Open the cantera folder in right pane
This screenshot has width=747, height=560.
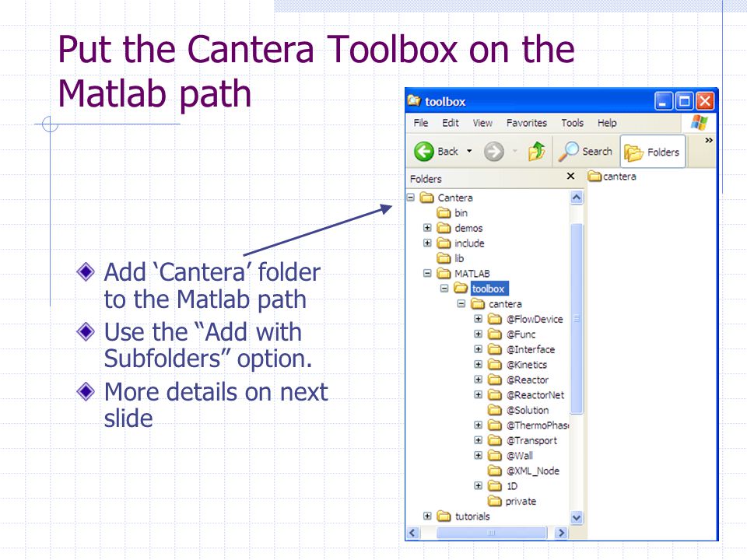pyautogui.click(x=612, y=177)
